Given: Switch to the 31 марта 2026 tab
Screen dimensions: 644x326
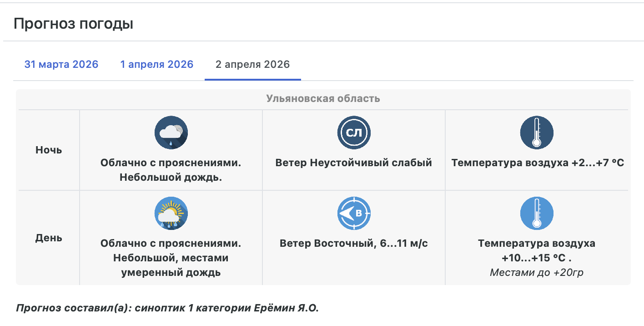Looking at the screenshot, I should [x=61, y=64].
